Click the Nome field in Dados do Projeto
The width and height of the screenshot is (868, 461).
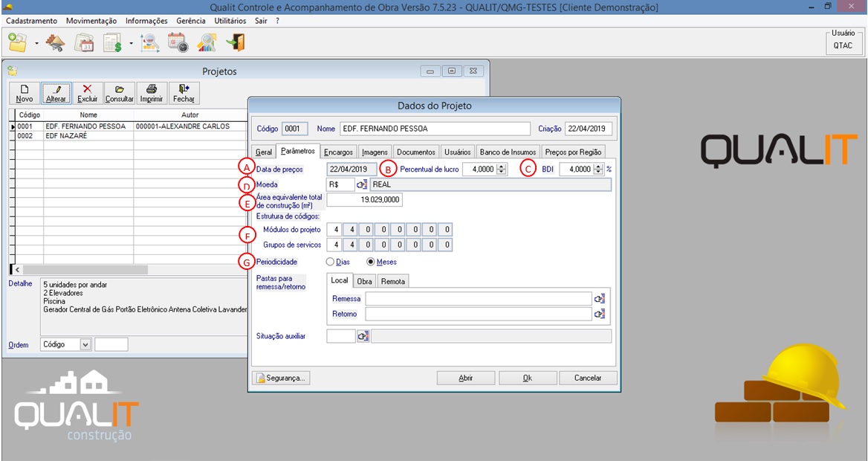[x=435, y=129]
